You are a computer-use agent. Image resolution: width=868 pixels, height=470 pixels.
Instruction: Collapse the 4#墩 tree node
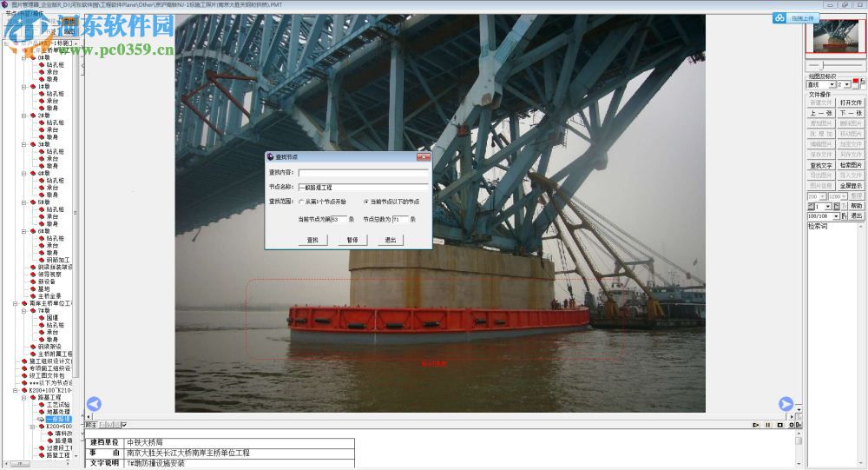[23, 174]
